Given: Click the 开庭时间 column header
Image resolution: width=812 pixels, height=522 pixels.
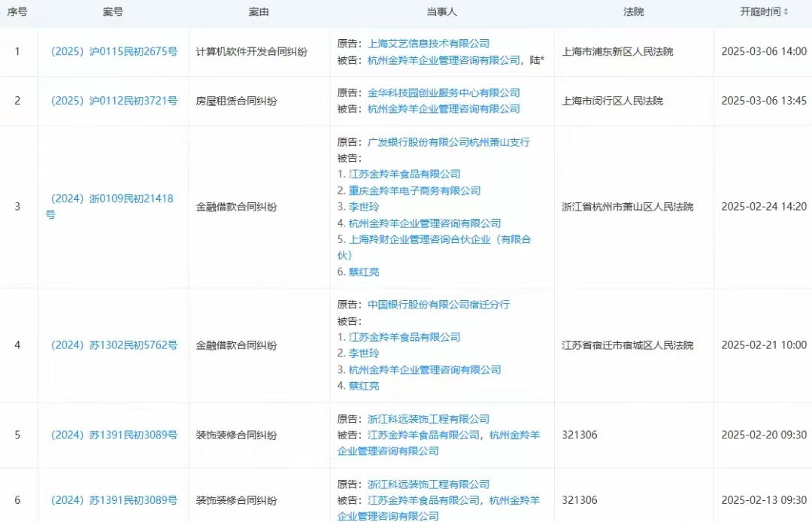Looking at the screenshot, I should 759,13.
